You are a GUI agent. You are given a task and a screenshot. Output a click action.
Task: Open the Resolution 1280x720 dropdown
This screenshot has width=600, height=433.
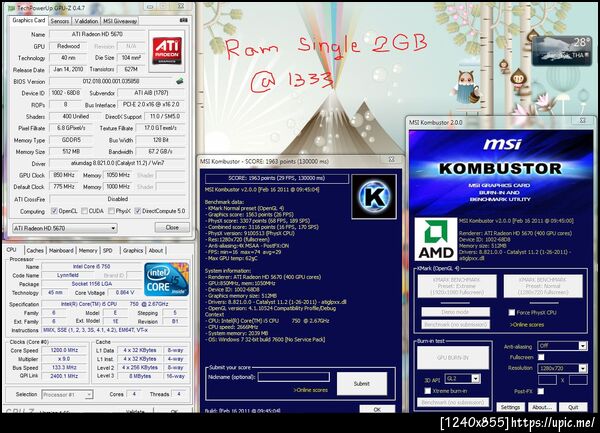562,368
